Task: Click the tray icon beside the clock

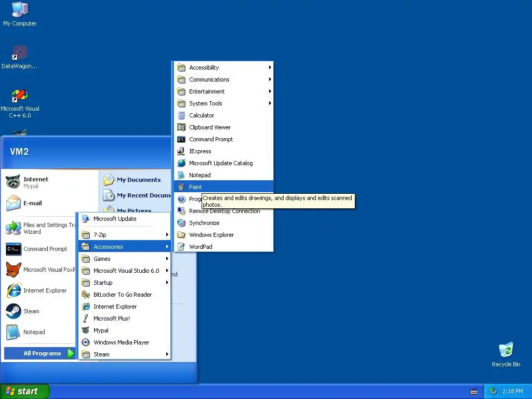Action: [494, 391]
